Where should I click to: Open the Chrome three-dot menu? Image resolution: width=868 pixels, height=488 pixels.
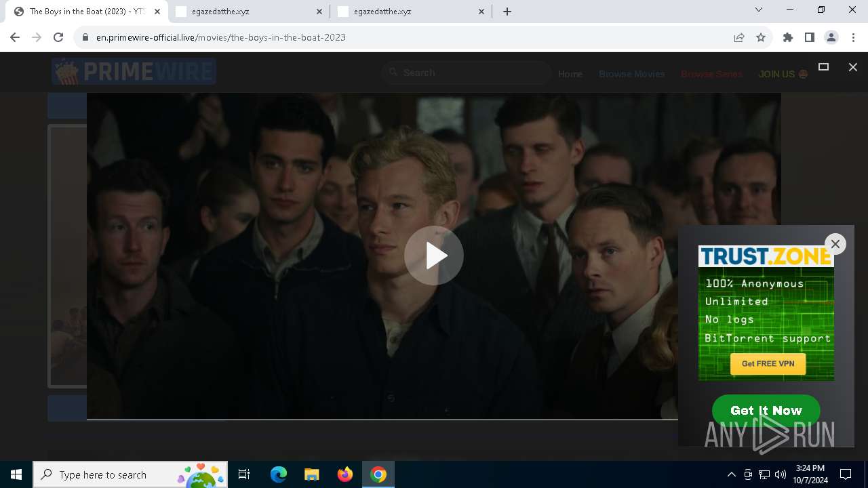853,37
